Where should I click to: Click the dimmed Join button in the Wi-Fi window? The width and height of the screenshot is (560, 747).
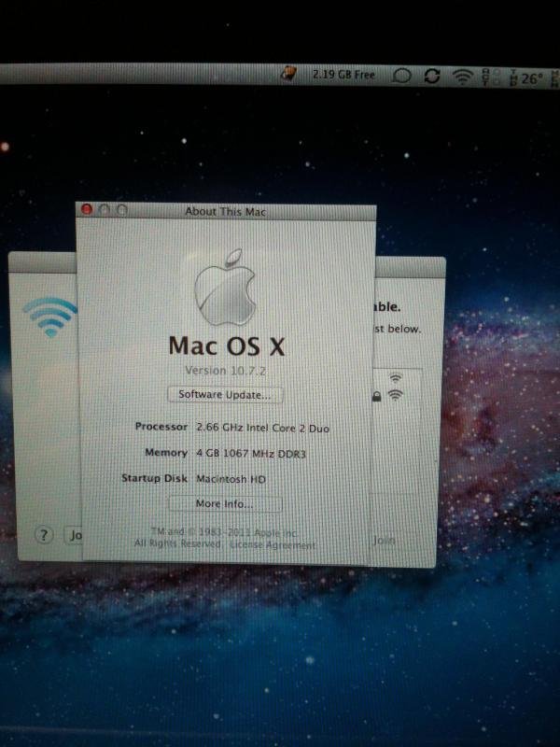[384, 541]
